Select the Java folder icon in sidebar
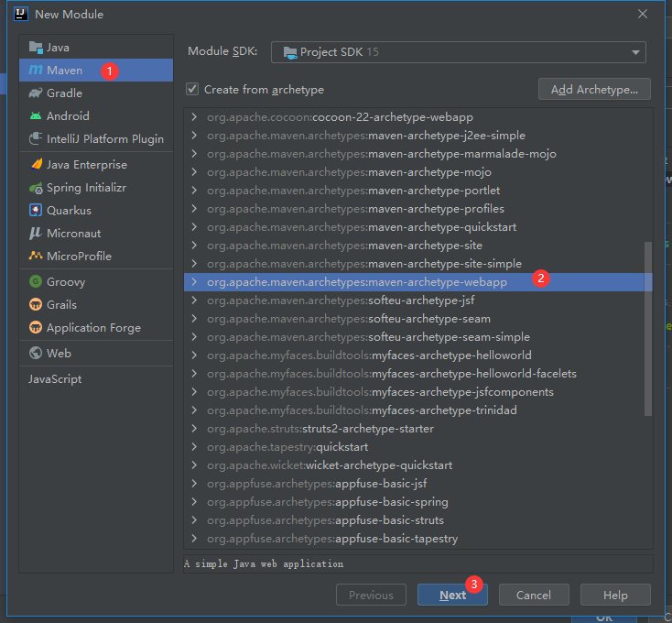Image resolution: width=672 pixels, height=623 pixels. tap(36, 47)
